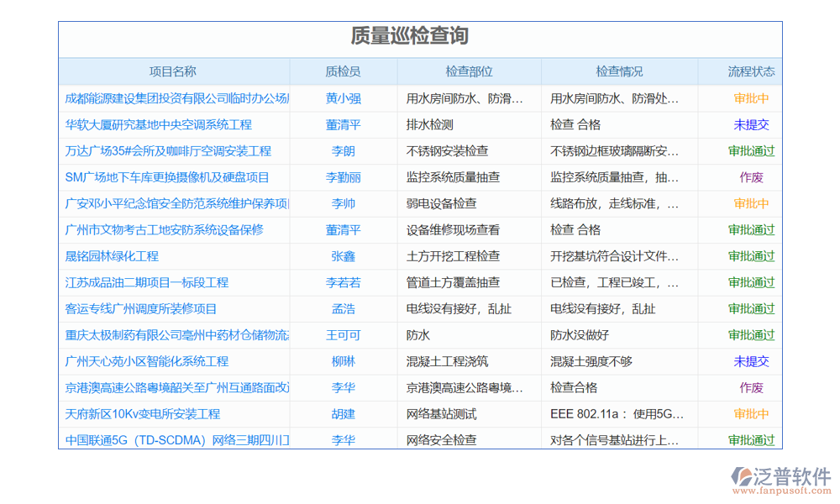The image size is (840, 504).
Task: Open project 万达广场35#会所及咖啡厅空调安装工程
Action: (x=168, y=151)
